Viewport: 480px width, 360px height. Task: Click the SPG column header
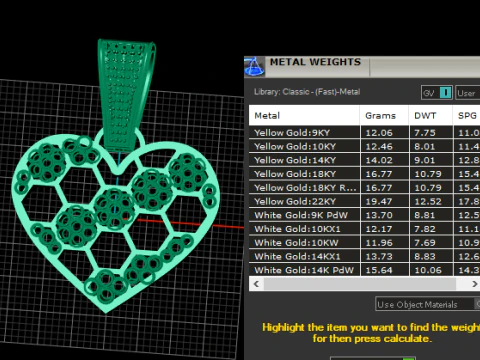point(467,116)
